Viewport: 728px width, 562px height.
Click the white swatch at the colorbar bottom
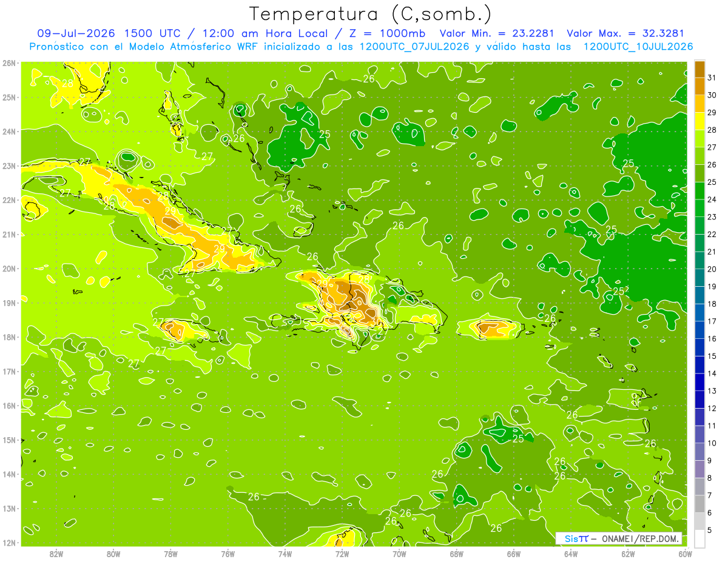699,538
